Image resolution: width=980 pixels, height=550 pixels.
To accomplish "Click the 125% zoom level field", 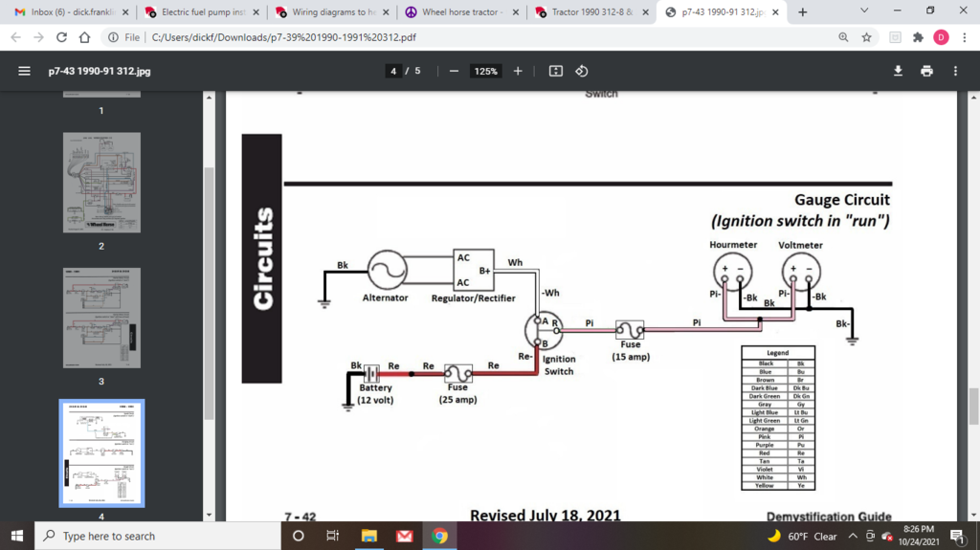I will coord(486,71).
